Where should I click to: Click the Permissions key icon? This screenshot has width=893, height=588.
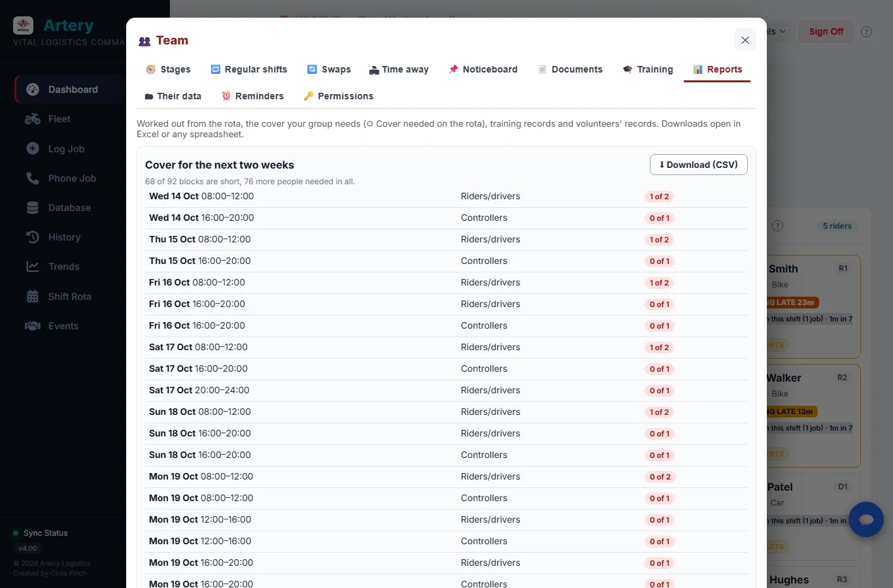click(309, 96)
